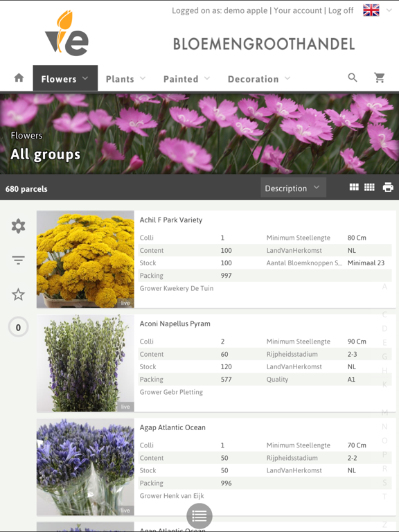399x532 pixels.
Task: Open the shopping cart
Action: pyautogui.click(x=380, y=78)
